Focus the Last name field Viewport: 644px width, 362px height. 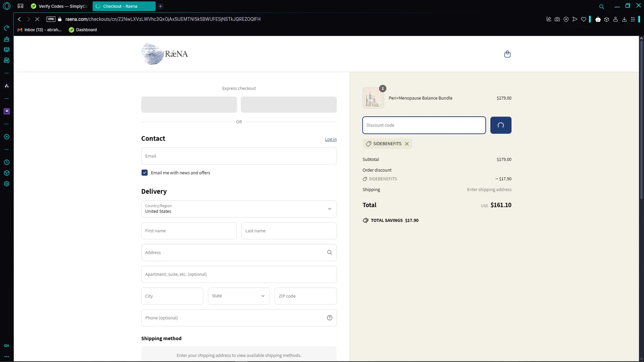tap(289, 231)
